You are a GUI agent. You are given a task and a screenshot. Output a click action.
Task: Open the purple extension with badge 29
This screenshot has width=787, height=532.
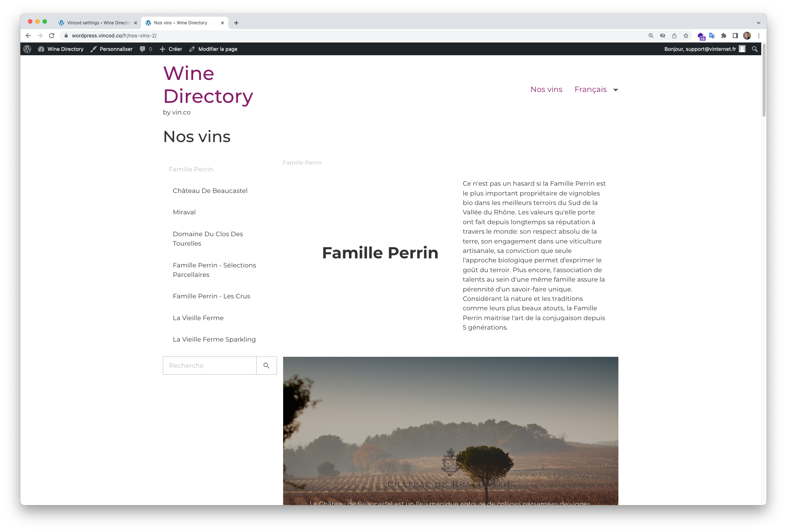pyautogui.click(x=700, y=36)
